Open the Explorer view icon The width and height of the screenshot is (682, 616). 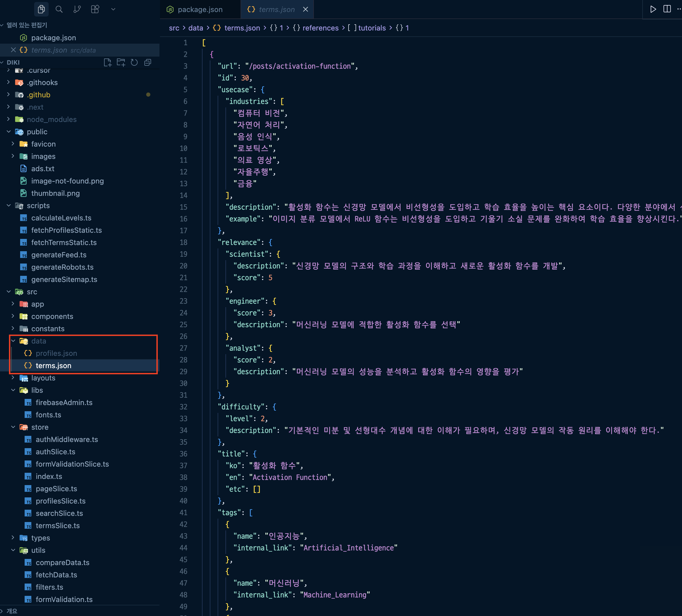(41, 9)
